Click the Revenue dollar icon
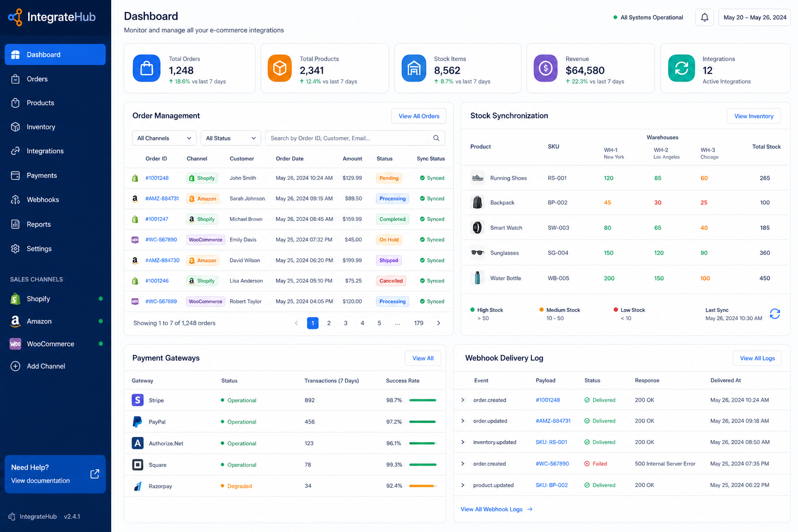The height and width of the screenshot is (532, 798). tap(546, 68)
